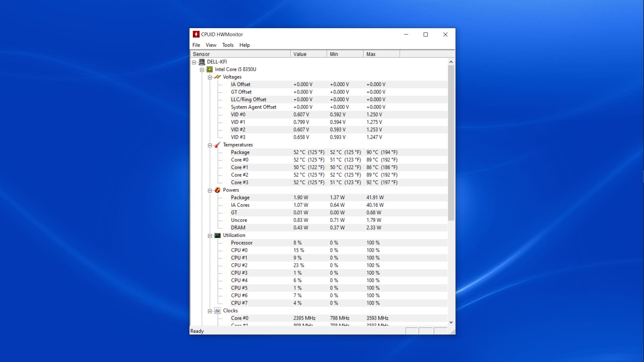Open the Help menu
This screenshot has width=644, height=362.
(x=245, y=45)
